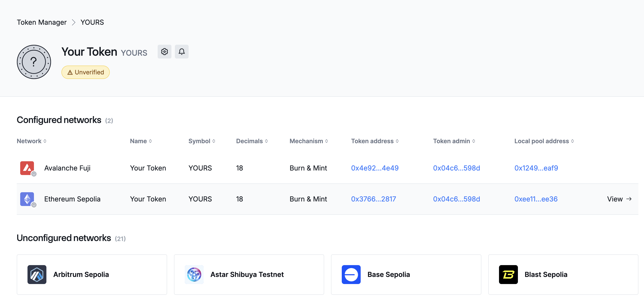Open the token settings gear
This screenshot has width=644, height=298.
(x=165, y=52)
